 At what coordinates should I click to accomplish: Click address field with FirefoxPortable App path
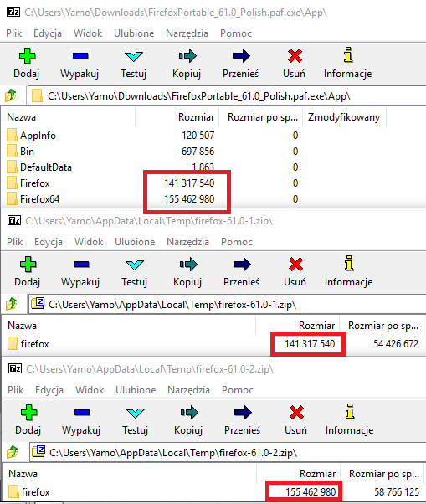227,96
